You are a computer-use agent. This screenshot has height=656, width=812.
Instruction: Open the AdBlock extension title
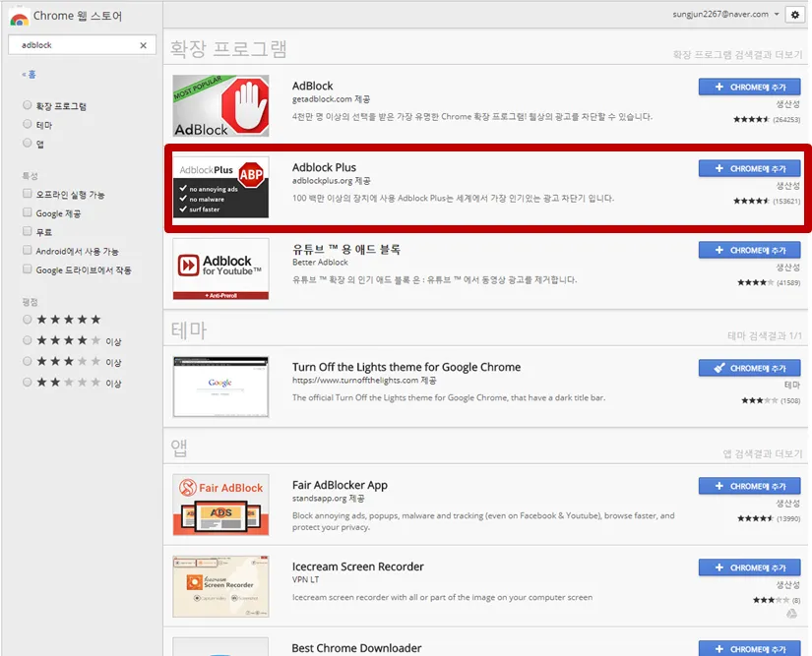[312, 86]
